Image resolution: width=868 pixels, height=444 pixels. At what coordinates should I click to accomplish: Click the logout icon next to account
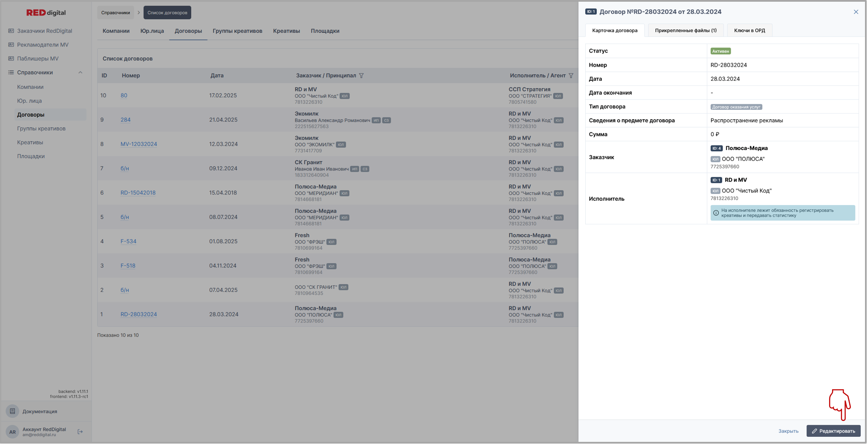click(x=80, y=432)
